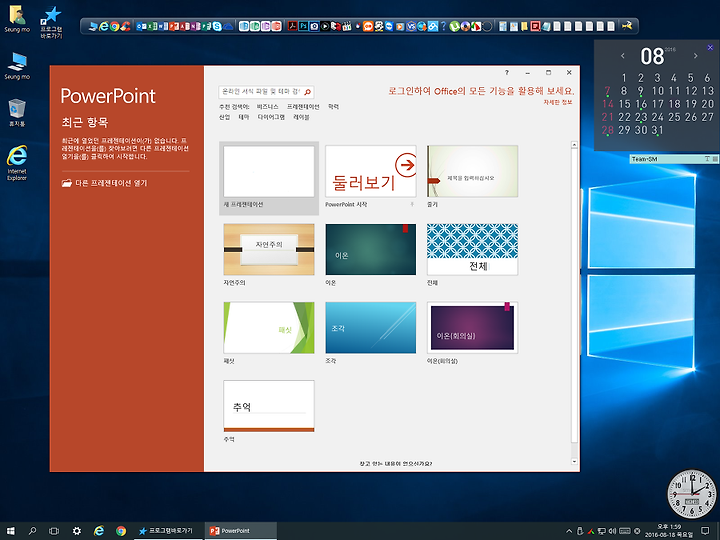Choose suggested search 비즈니스
This screenshot has width=720, height=540.
tap(268, 107)
